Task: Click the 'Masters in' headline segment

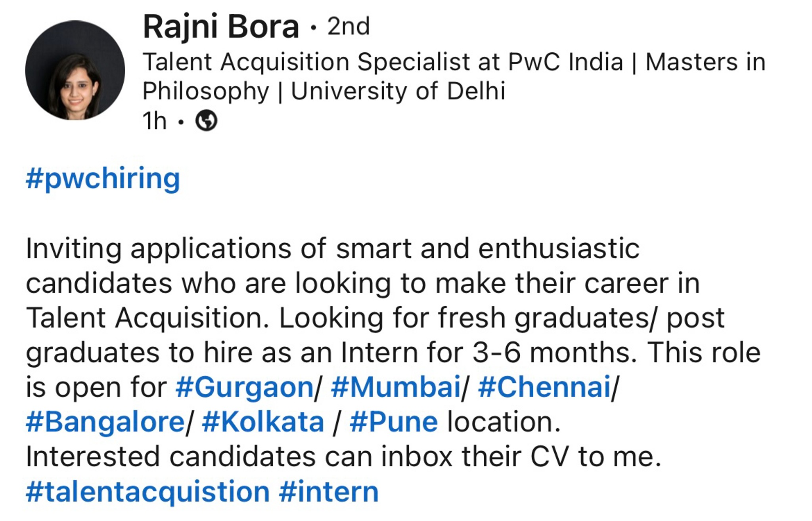Action: tap(705, 62)
